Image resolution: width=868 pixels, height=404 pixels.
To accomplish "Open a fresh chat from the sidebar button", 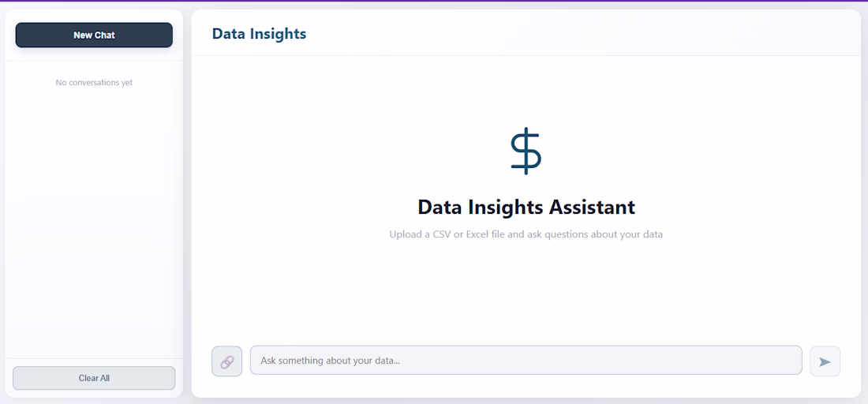I will click(x=94, y=35).
